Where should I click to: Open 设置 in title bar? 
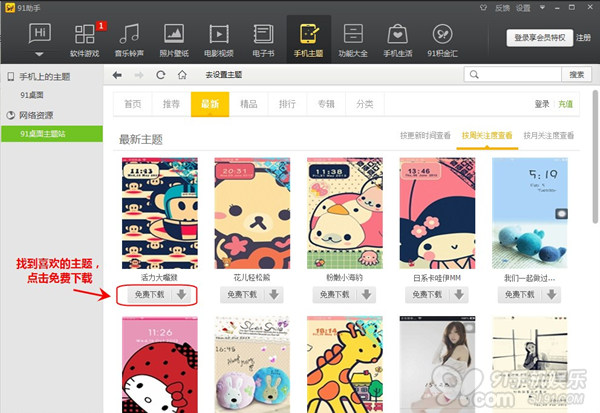(x=523, y=8)
